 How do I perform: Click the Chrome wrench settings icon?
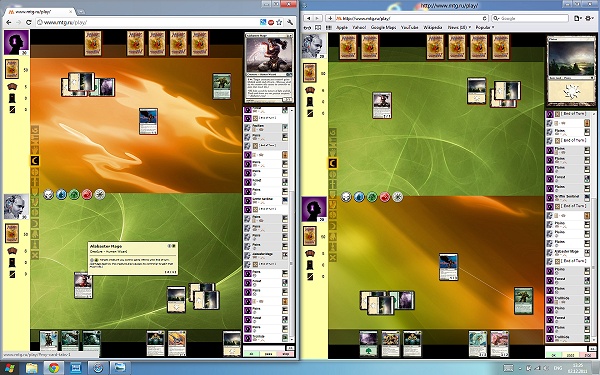pos(290,22)
